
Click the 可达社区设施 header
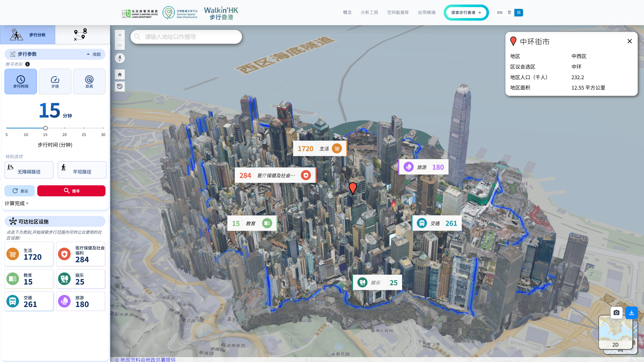click(55, 222)
